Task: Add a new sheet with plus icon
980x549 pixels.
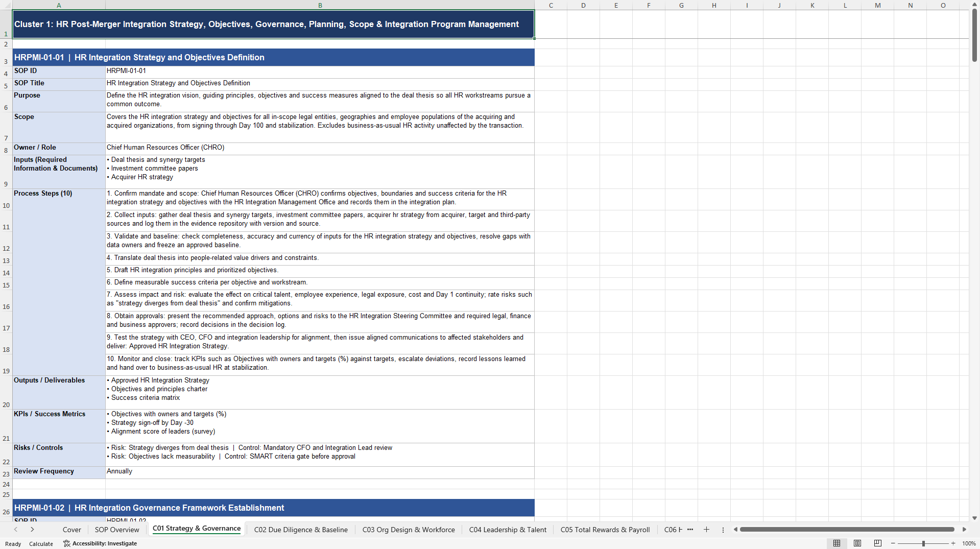Action: pos(706,530)
